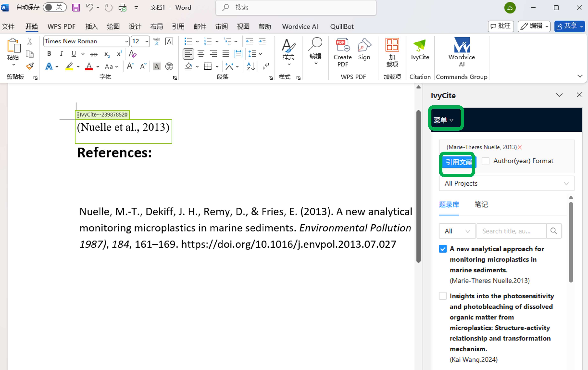This screenshot has height=370, width=588.
Task: Sort text A to Z
Action: pos(251,66)
